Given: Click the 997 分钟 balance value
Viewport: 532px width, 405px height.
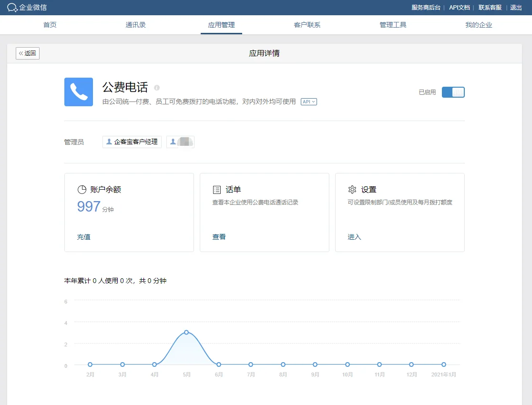Looking at the screenshot, I should (x=95, y=207).
